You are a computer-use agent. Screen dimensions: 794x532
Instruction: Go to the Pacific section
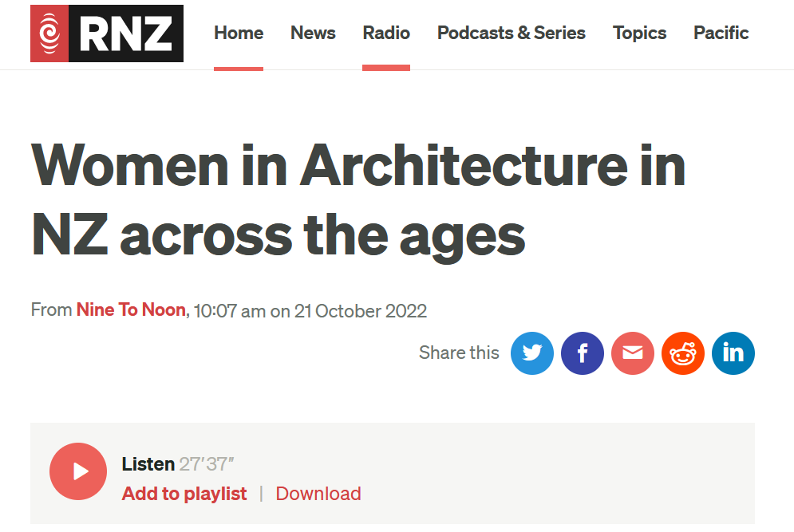(x=721, y=33)
